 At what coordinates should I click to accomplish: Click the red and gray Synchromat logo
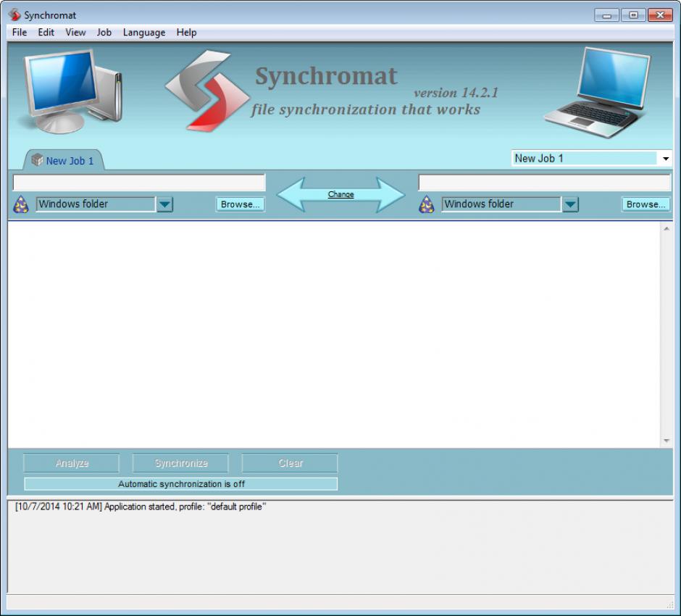(x=207, y=91)
